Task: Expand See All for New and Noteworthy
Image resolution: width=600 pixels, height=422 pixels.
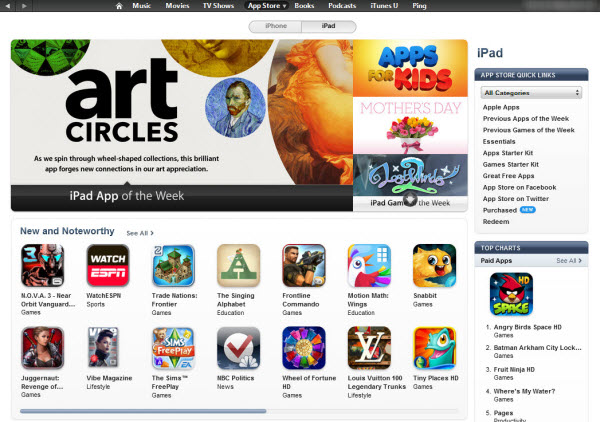Action: click(140, 233)
